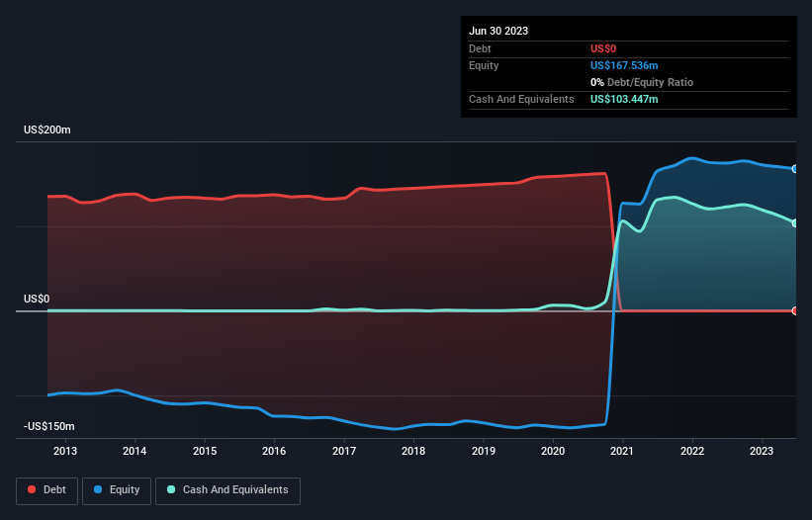Select the 2014 x-axis label
812x520 pixels.
coord(135,451)
